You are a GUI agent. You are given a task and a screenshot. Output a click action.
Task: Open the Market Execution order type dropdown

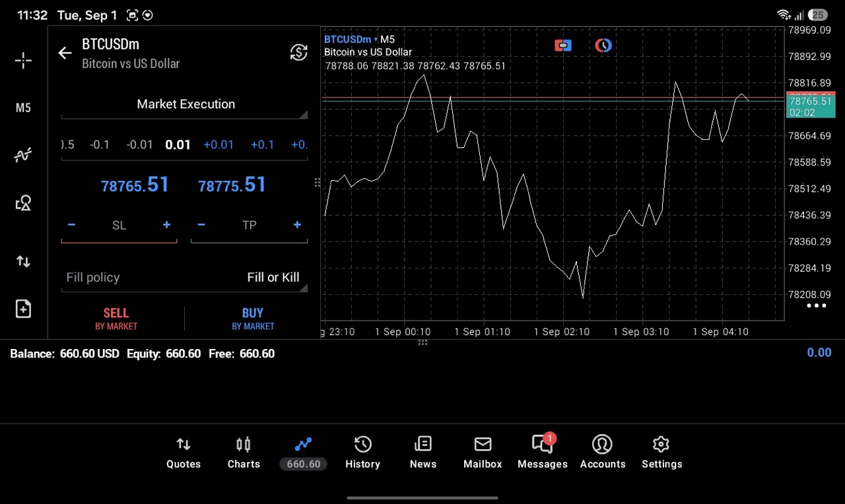pyautogui.click(x=184, y=104)
